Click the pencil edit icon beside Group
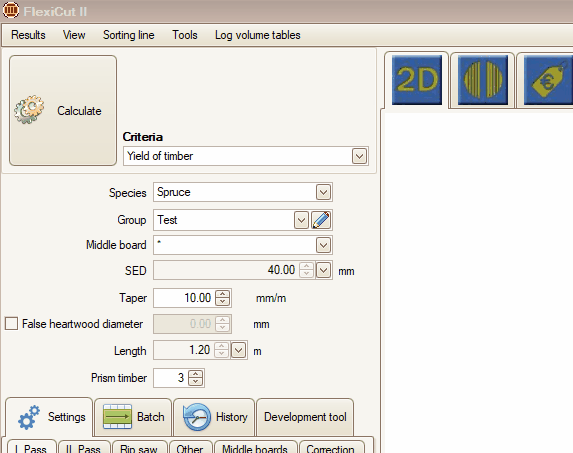This screenshot has height=453, width=573. tap(321, 220)
